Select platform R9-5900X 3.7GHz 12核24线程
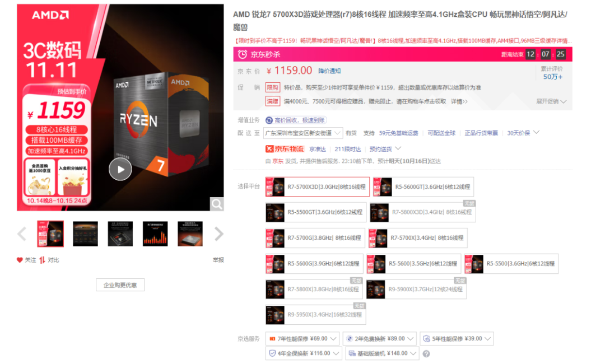Viewport: 605px width, 364px height. [x=416, y=289]
